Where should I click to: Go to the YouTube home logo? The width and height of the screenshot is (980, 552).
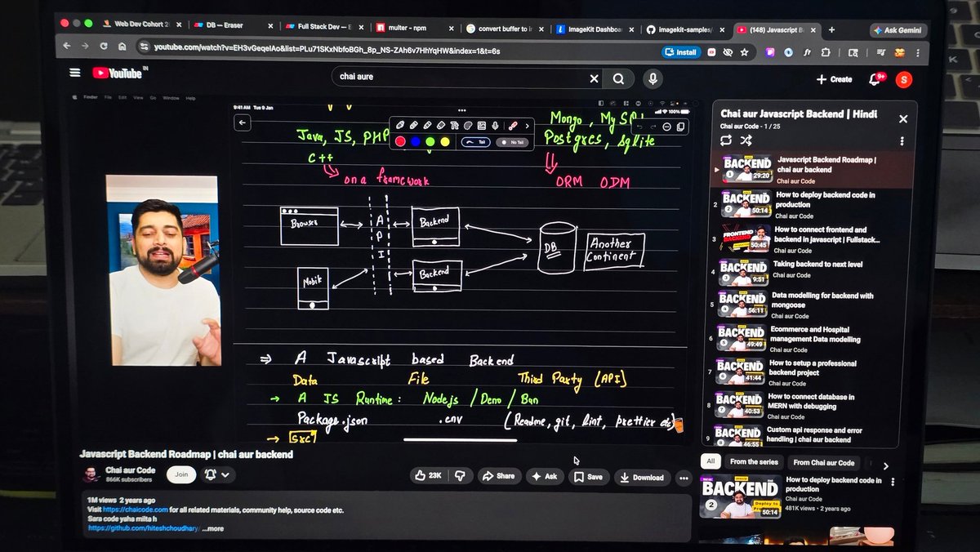coord(118,73)
